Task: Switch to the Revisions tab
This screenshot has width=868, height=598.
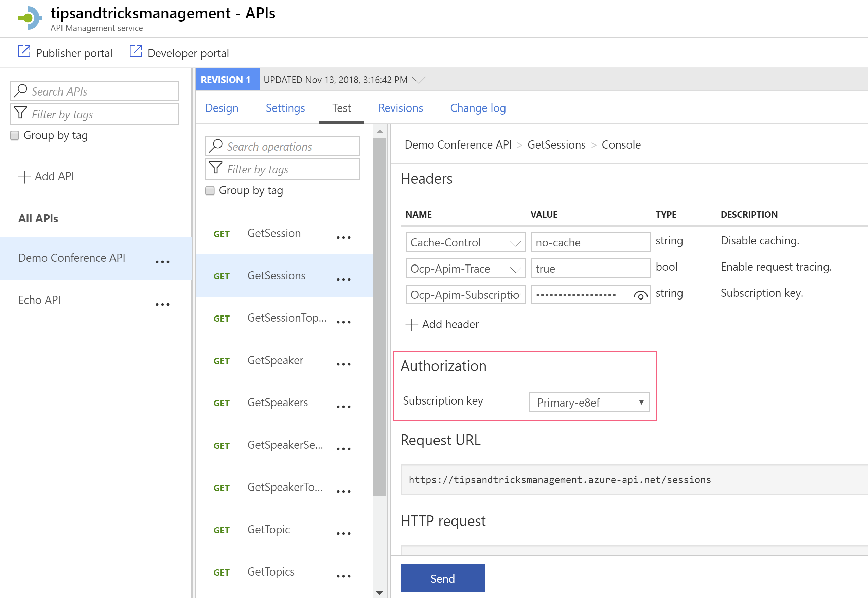Action: pyautogui.click(x=401, y=108)
